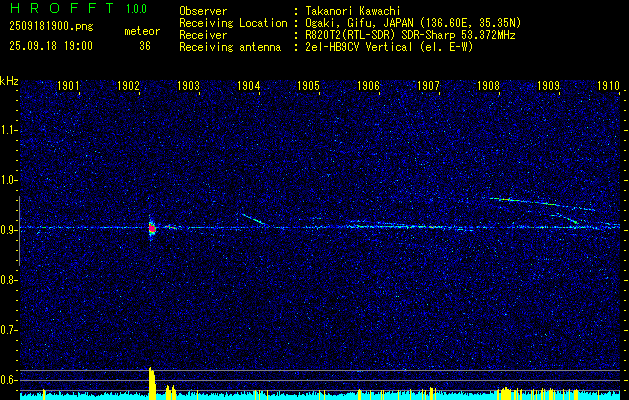Click the 1908 time marker
629x400 pixels.
[x=488, y=86]
